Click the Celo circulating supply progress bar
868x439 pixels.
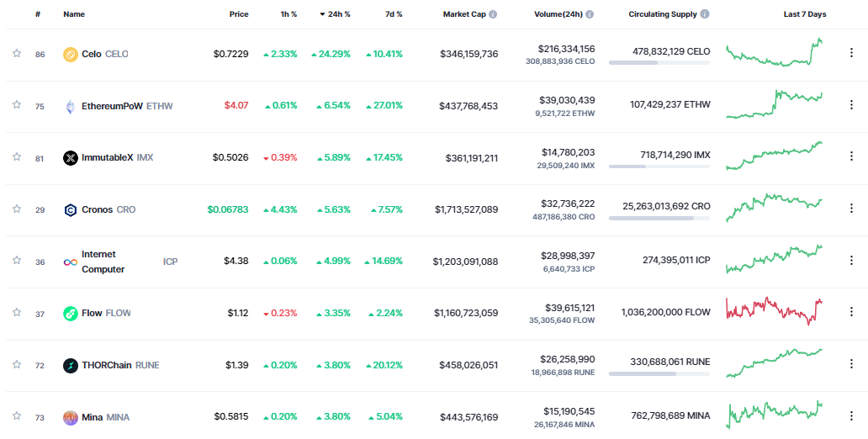coord(659,63)
